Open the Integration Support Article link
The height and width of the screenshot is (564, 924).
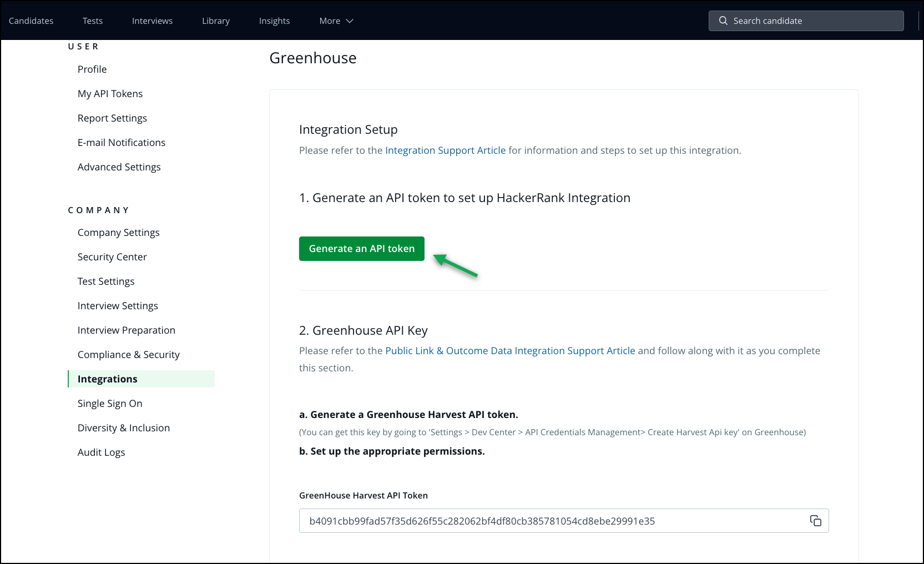pos(446,150)
